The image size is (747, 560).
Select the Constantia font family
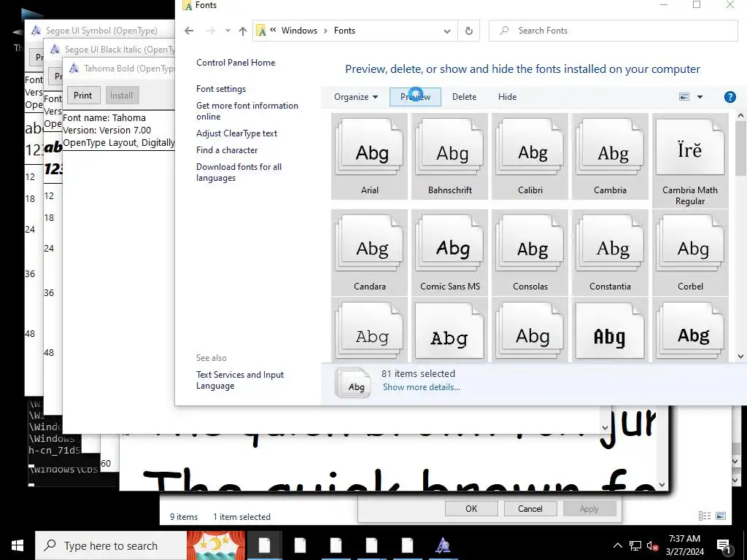[x=611, y=252]
